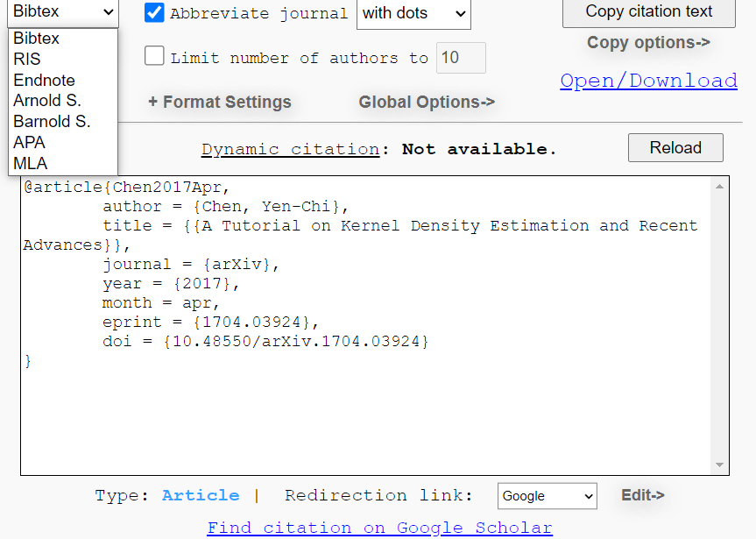Click Find citation on Google Scholar link
This screenshot has width=756, height=539.
pos(379,528)
